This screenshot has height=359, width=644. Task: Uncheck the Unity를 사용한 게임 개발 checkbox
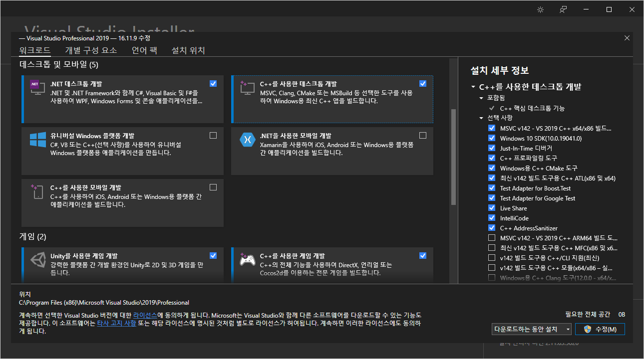point(213,255)
